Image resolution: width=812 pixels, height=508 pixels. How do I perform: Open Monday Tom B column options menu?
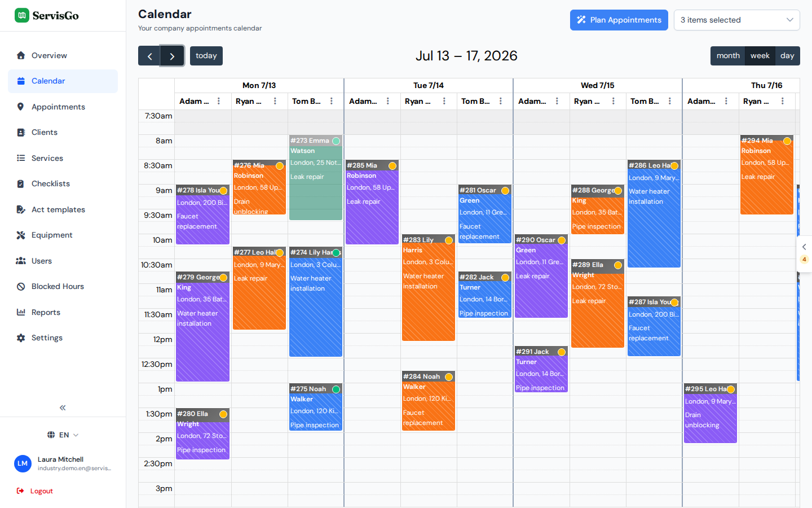pyautogui.click(x=332, y=101)
